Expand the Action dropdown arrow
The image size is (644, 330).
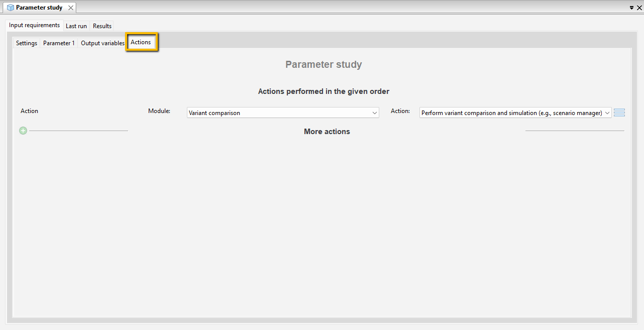(607, 113)
